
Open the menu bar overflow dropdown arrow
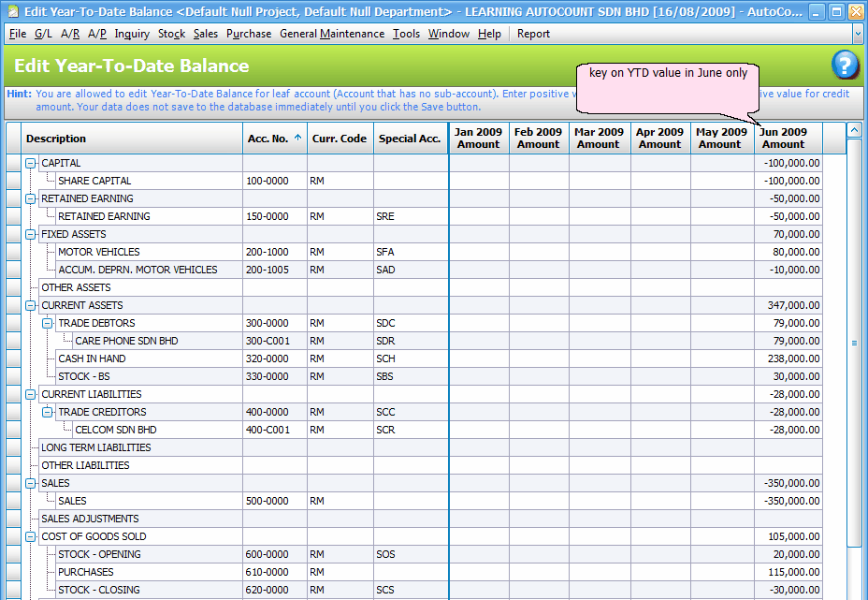(858, 34)
